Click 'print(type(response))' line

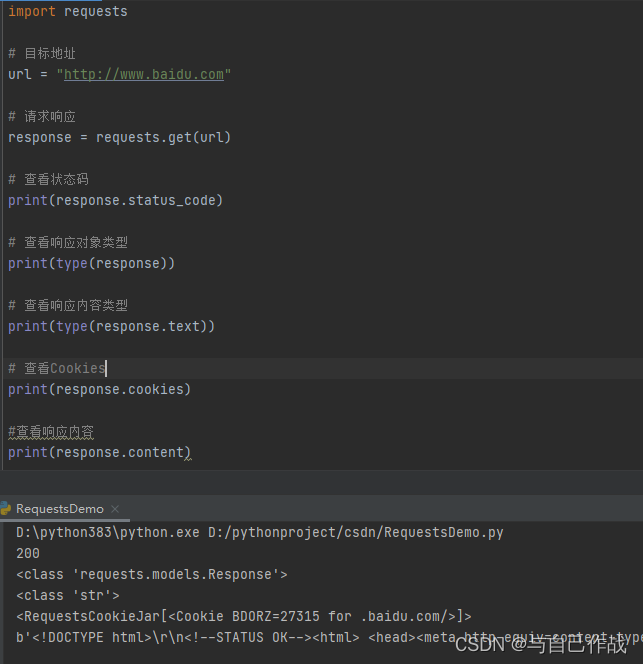coord(91,263)
